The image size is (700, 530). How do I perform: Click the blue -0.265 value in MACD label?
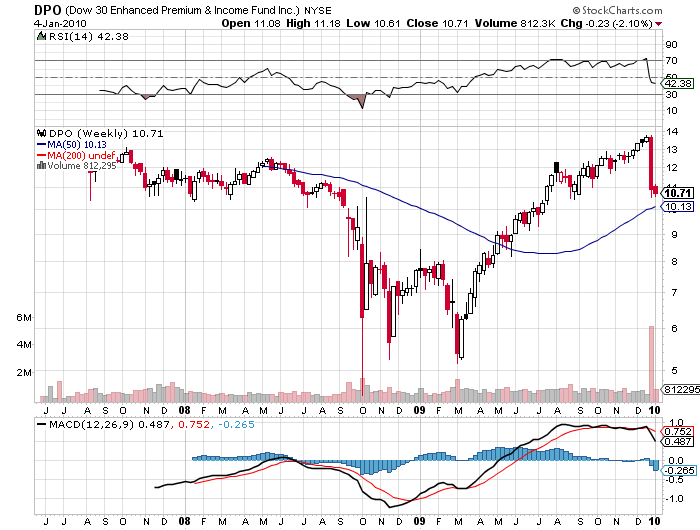click(x=237, y=425)
